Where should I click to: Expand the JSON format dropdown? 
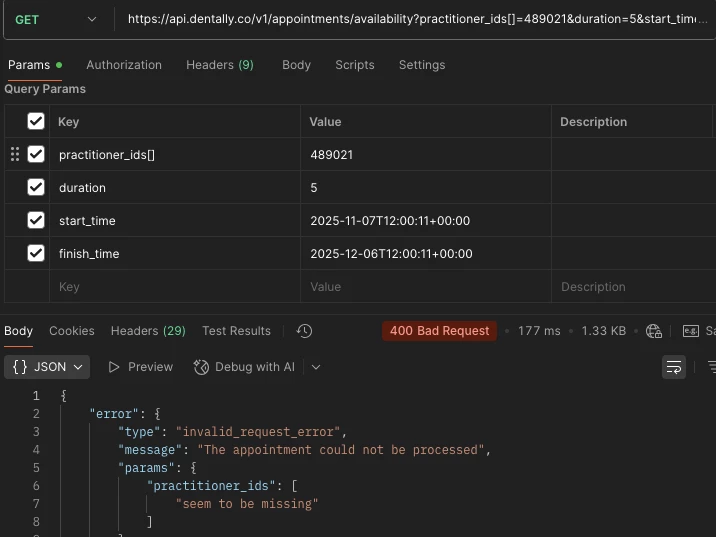tap(47, 367)
